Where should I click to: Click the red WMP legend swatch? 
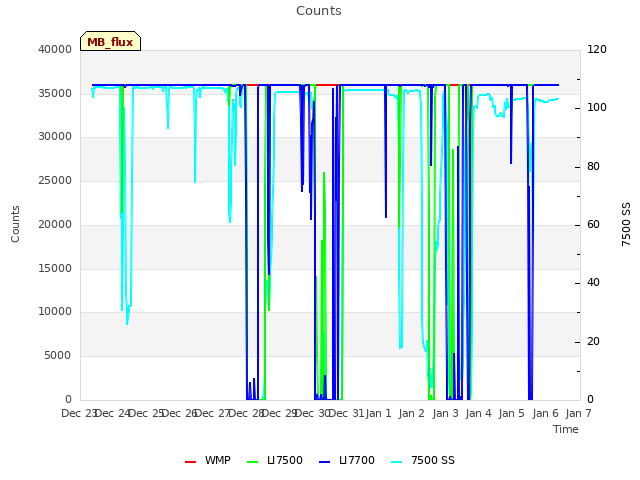coord(191,462)
